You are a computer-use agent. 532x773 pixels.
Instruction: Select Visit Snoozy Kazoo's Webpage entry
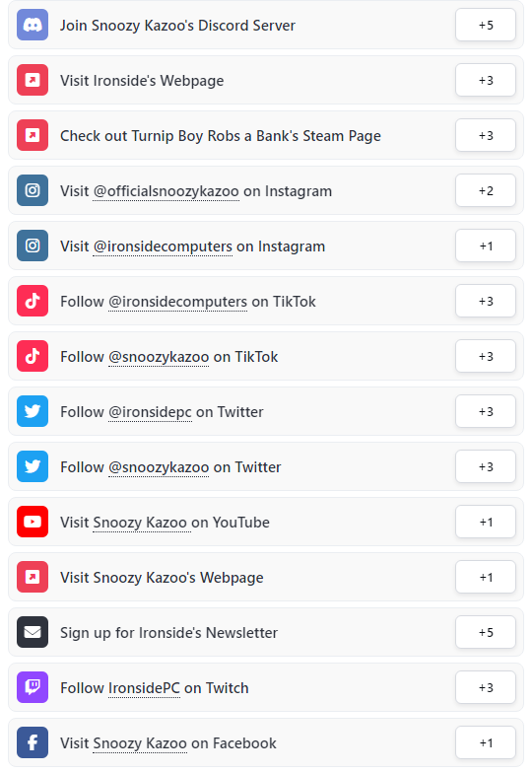pyautogui.click(x=266, y=577)
